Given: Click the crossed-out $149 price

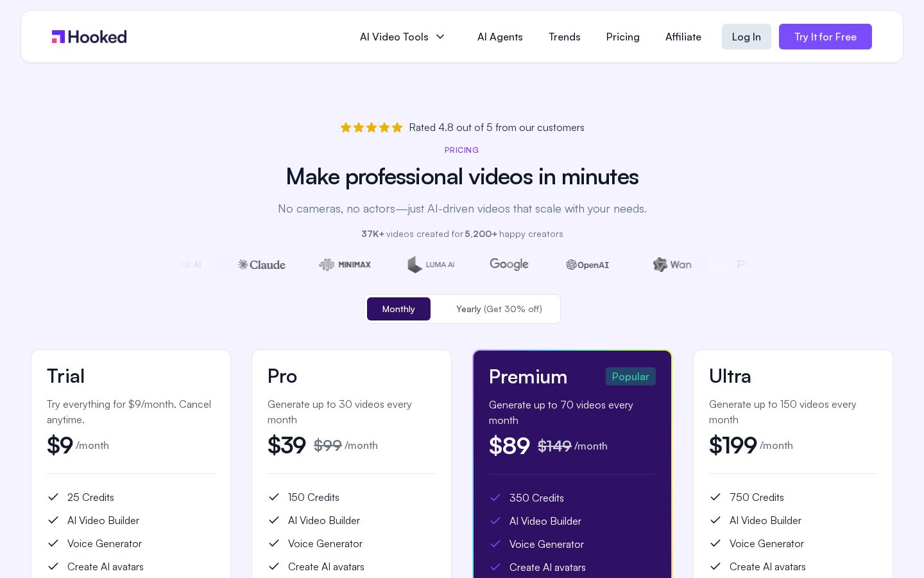Looking at the screenshot, I should pos(554,446).
